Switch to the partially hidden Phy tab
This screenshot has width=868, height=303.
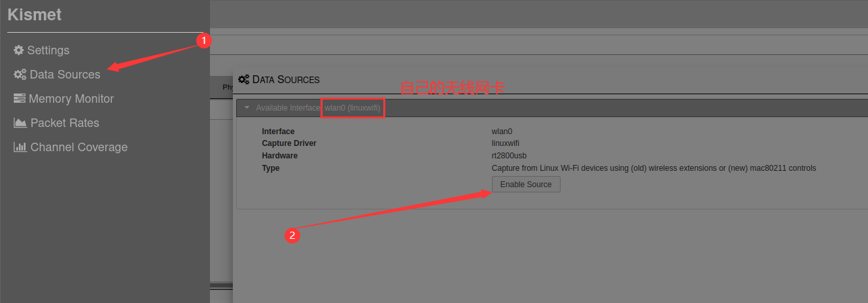coord(225,87)
